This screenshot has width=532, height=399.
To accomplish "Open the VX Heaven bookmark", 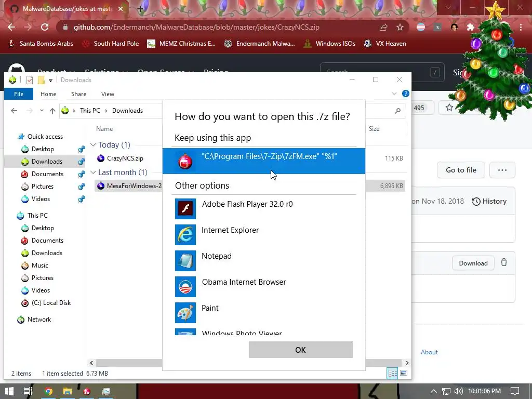I will [x=385, y=44].
